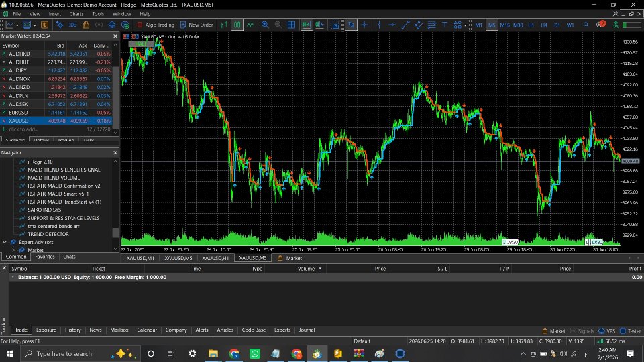Image resolution: width=644 pixels, height=362 pixels.
Task: Open the Tools menu
Action: (98, 14)
